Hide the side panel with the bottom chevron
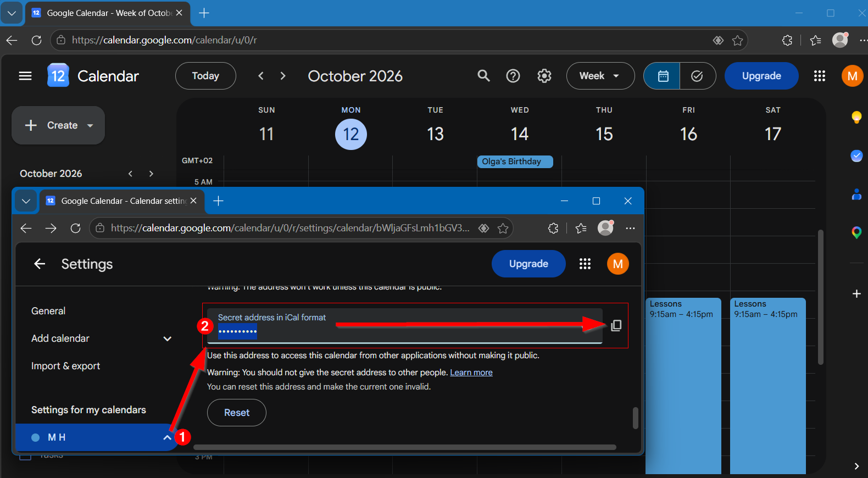This screenshot has height=478, width=868. coord(856,466)
